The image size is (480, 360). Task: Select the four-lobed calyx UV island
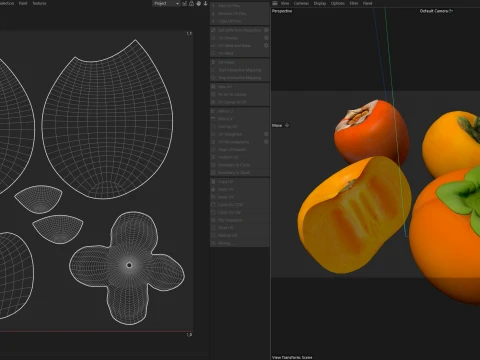(x=128, y=267)
